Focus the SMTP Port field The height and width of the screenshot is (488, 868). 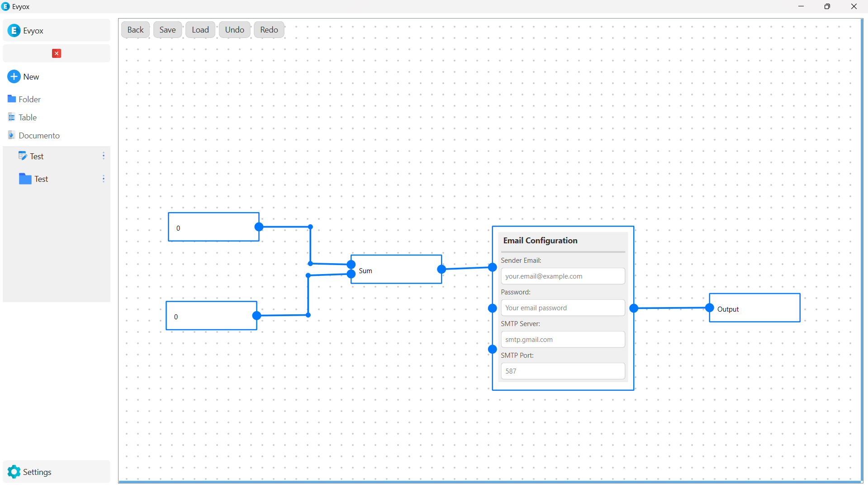click(563, 371)
